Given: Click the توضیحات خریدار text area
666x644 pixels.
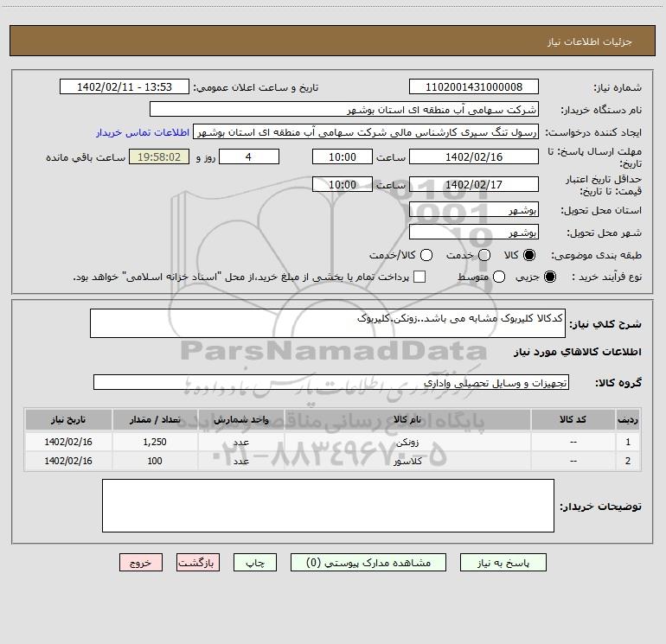Looking at the screenshot, I should pos(328,506).
